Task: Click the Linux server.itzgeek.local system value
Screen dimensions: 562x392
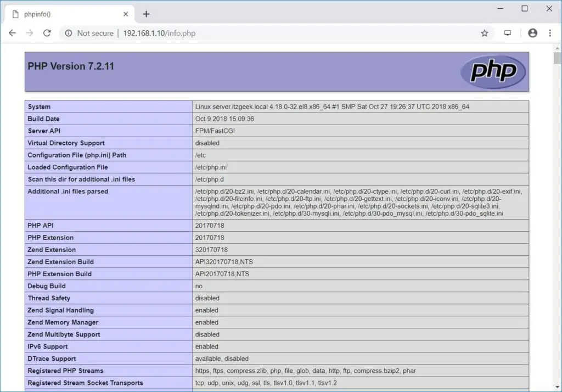Action: tap(332, 107)
